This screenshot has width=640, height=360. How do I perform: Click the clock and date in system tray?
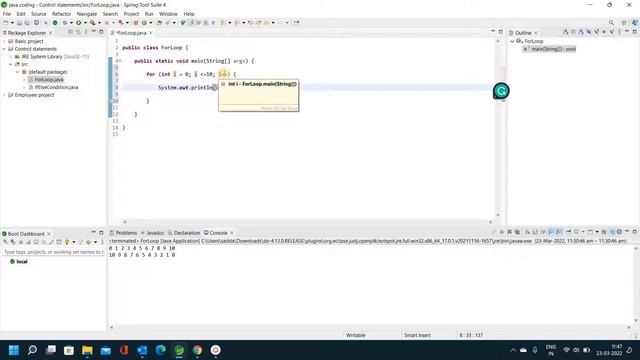[609, 350]
